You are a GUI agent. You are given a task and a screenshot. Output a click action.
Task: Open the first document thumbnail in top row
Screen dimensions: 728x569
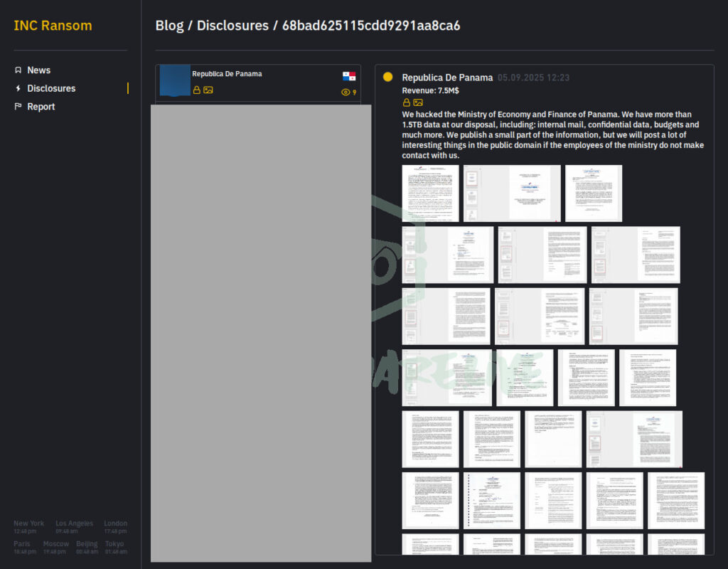430,193
